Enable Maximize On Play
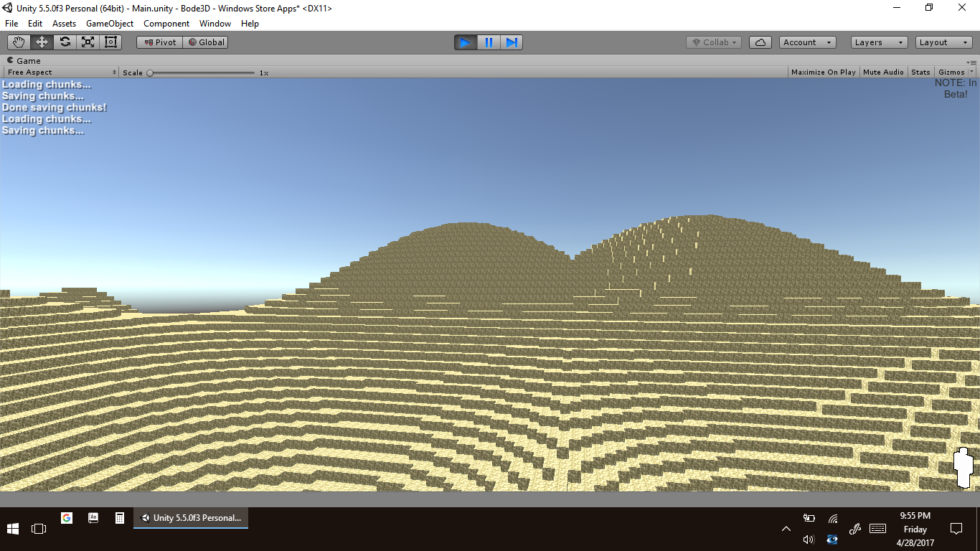 [823, 72]
